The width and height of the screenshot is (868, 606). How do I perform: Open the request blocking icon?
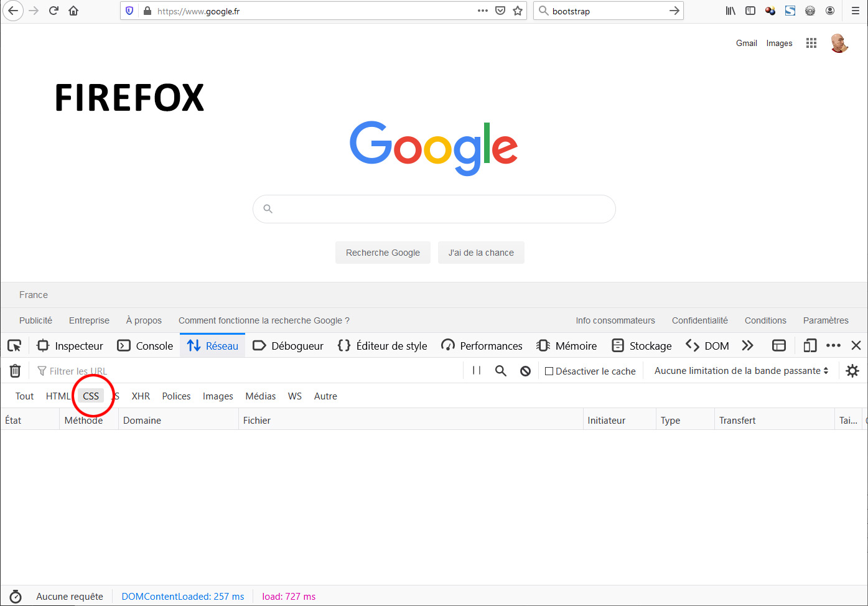(x=526, y=371)
